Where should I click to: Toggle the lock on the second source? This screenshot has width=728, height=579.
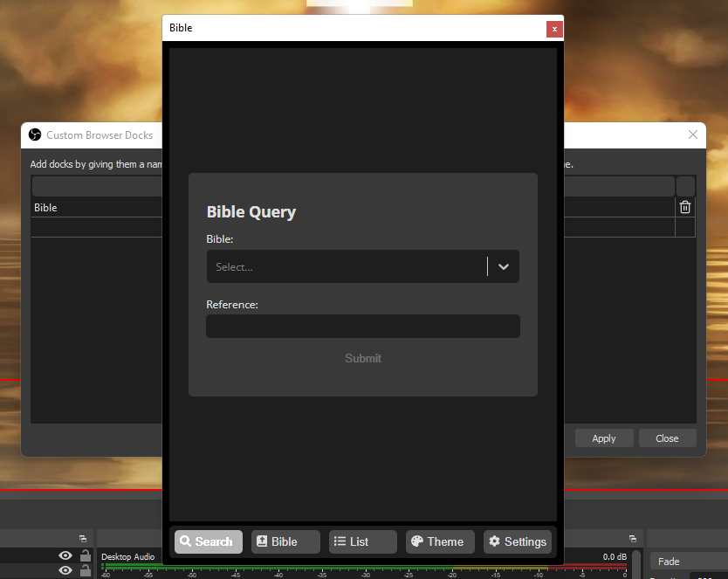(86, 570)
